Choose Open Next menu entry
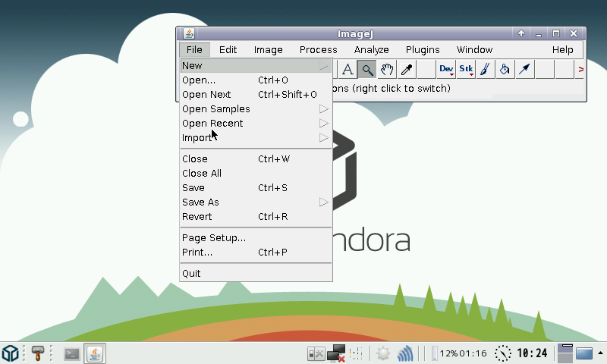This screenshot has height=364, width=607. [256, 94]
